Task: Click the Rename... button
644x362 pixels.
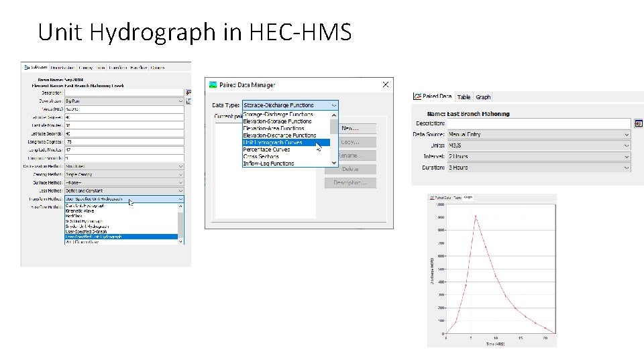Action: tap(350, 156)
